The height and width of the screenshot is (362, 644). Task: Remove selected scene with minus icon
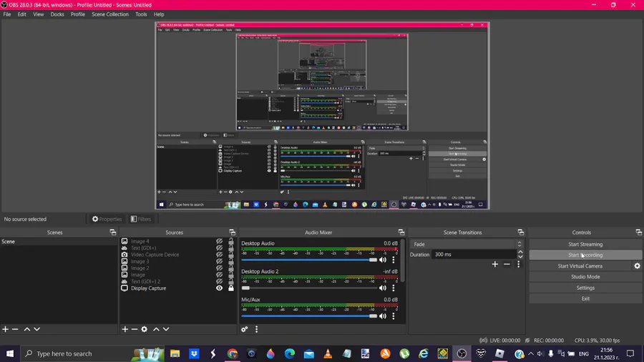click(x=15, y=329)
